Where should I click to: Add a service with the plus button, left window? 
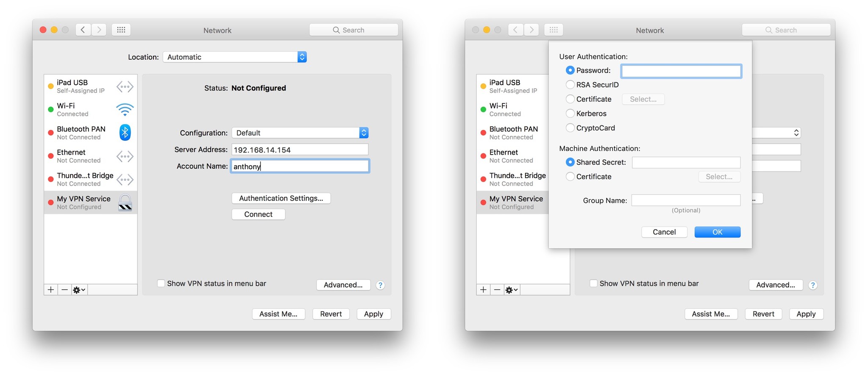(51, 290)
